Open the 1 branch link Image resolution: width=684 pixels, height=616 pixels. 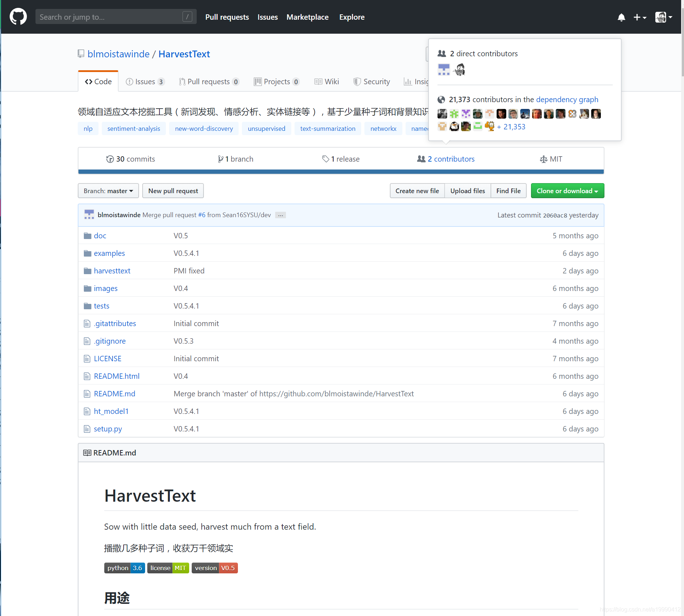coord(235,159)
